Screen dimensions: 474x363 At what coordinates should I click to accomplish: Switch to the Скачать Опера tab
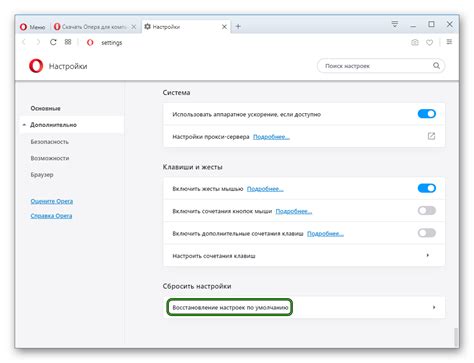(x=90, y=27)
